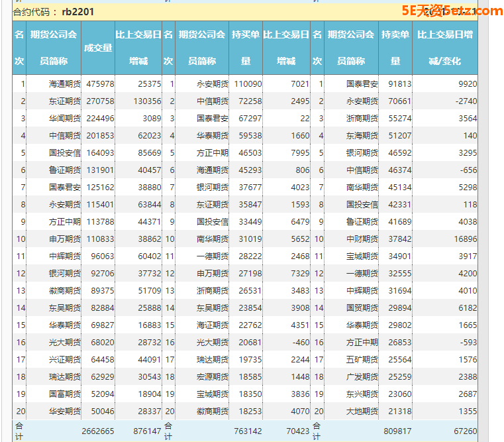Click the volume value 110833
504x442 pixels.
[x=100, y=239]
